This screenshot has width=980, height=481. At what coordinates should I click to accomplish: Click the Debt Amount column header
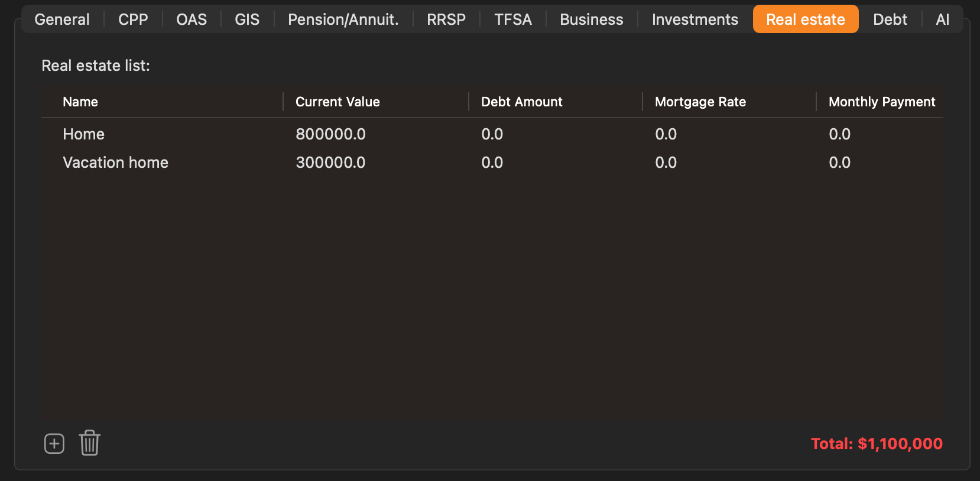(522, 102)
